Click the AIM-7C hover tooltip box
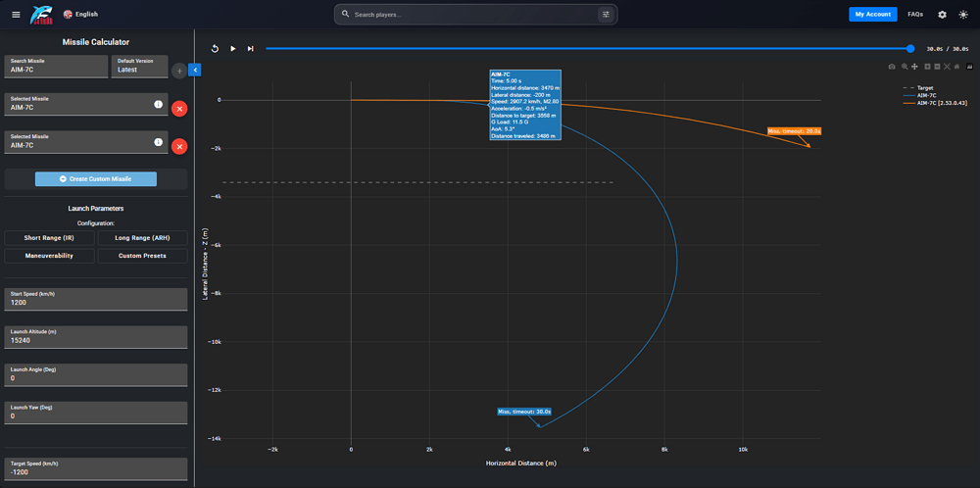 coord(525,104)
